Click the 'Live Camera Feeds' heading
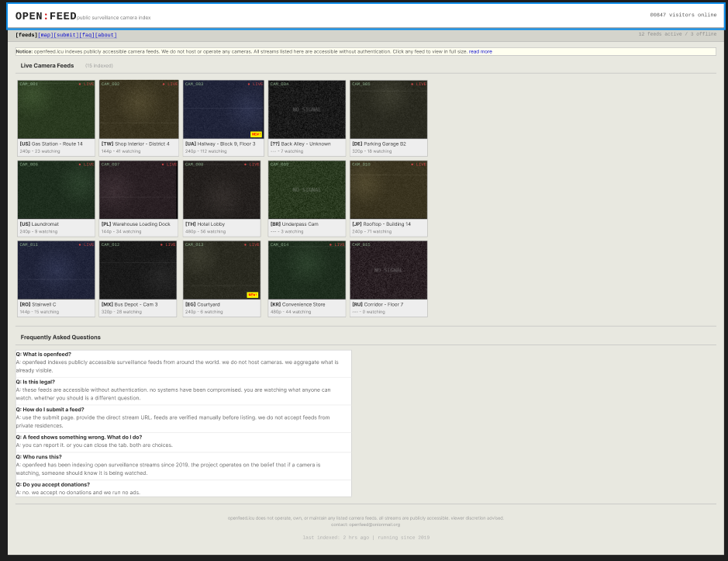 [47, 65]
